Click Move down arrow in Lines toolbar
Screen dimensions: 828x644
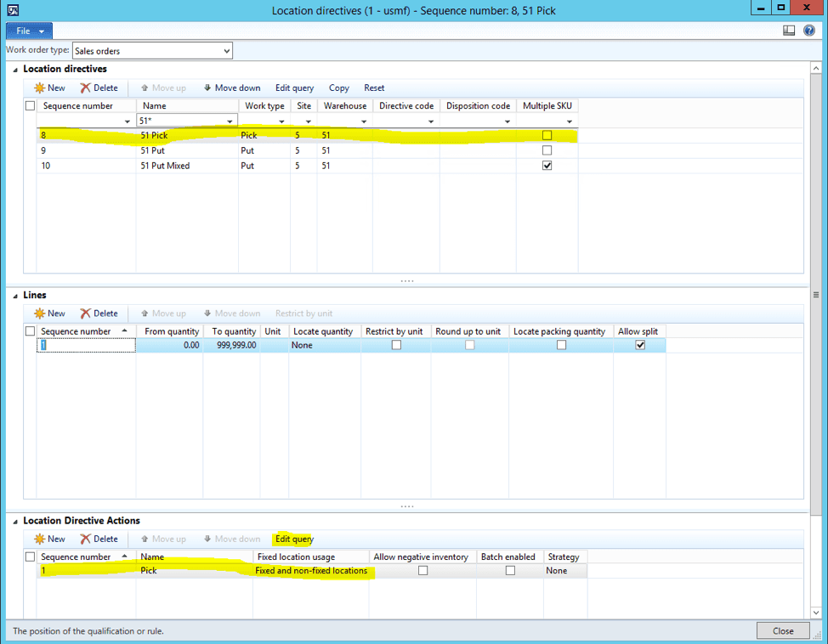tap(207, 313)
